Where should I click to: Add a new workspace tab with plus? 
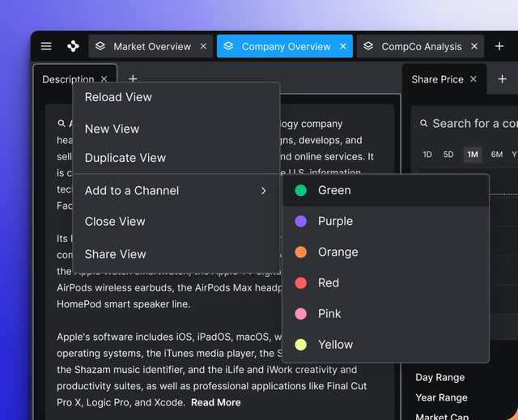click(500, 47)
